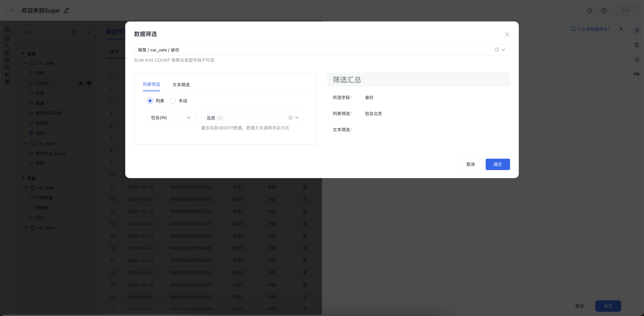Viewport: 644px width, 316px height.
Task: Expand the values dropdown containing 北京
Action: pos(297,117)
